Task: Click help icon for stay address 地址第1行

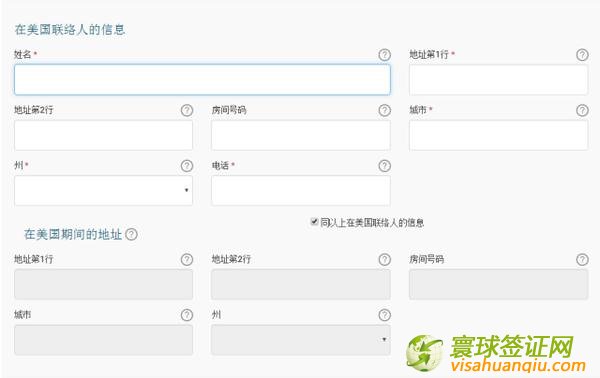Action: coord(187,260)
